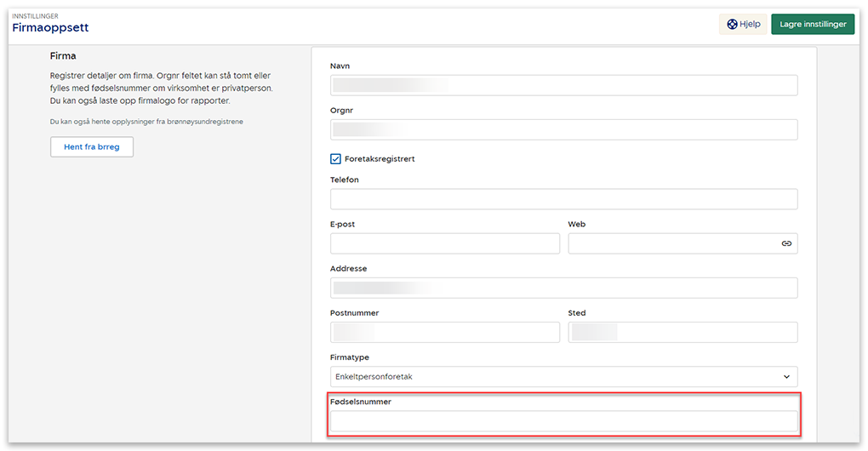Screen dimensions: 868x451
Task: Open Hjelp from the top bar
Action: [742, 25]
